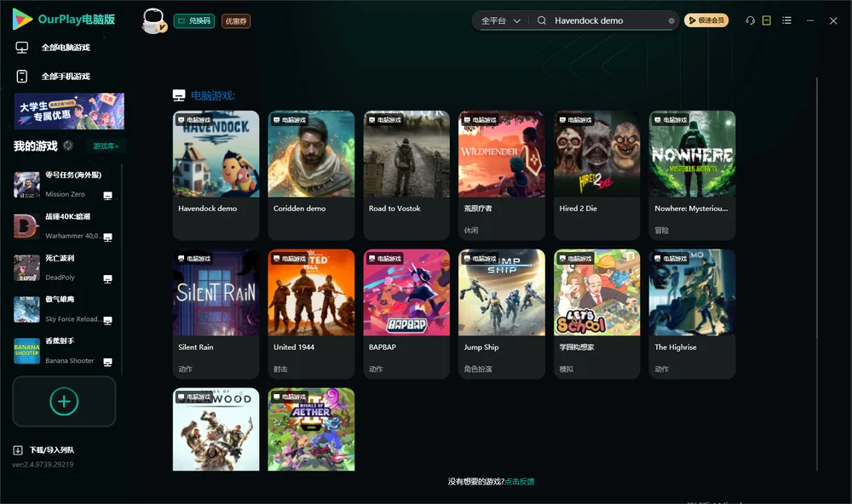Click the add game plus button
This screenshot has height=504, width=852.
(64, 401)
